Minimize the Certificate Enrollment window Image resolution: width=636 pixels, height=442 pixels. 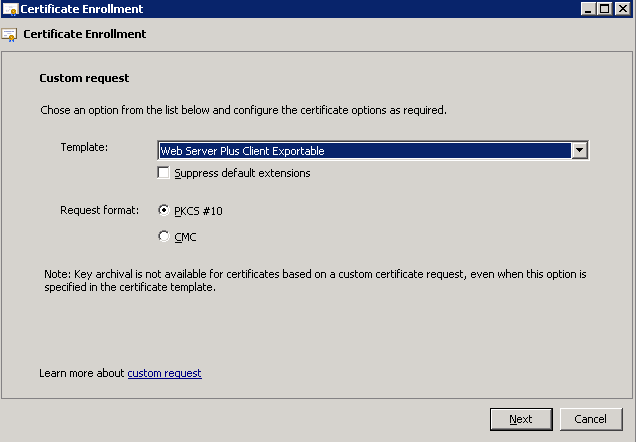[x=589, y=9]
